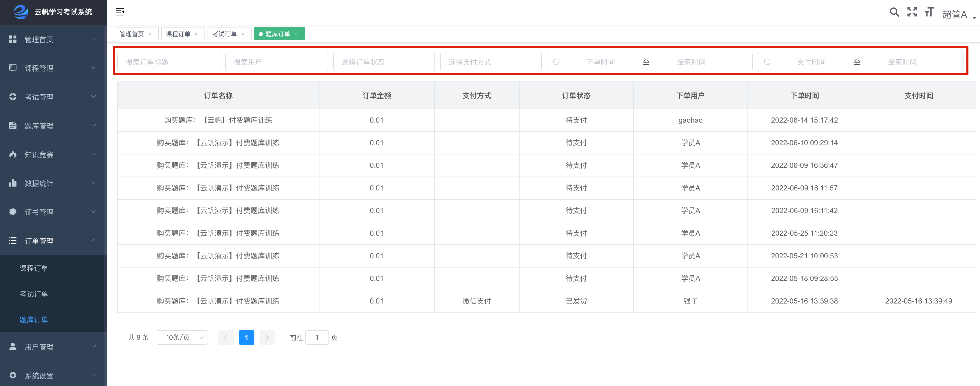Open the font size adjustment icon

coord(929,12)
